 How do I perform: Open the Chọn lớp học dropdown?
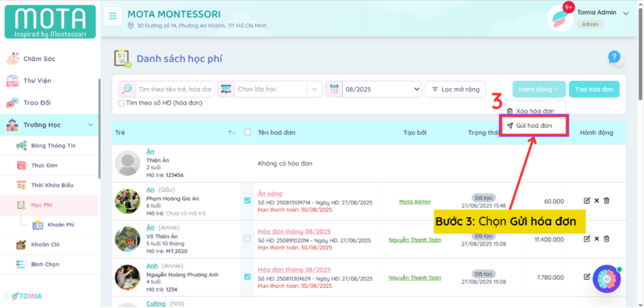(270, 89)
